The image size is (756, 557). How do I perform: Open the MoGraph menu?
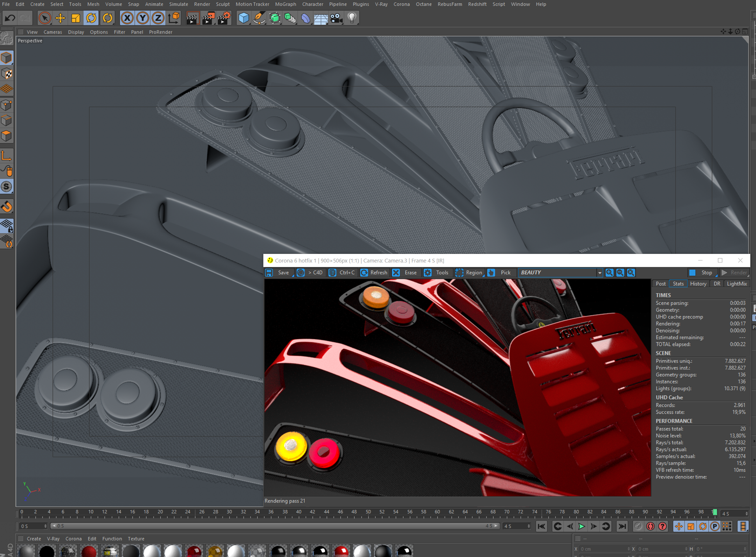(x=285, y=4)
